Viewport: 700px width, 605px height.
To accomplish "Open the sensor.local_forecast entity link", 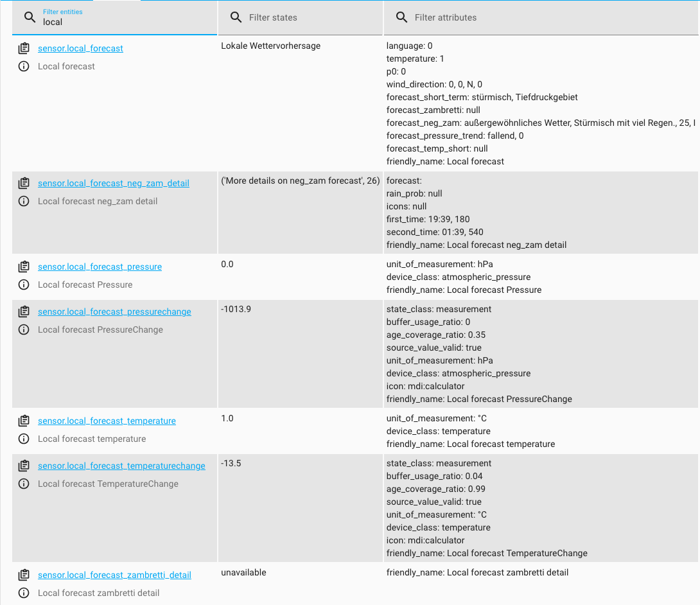I will [80, 48].
